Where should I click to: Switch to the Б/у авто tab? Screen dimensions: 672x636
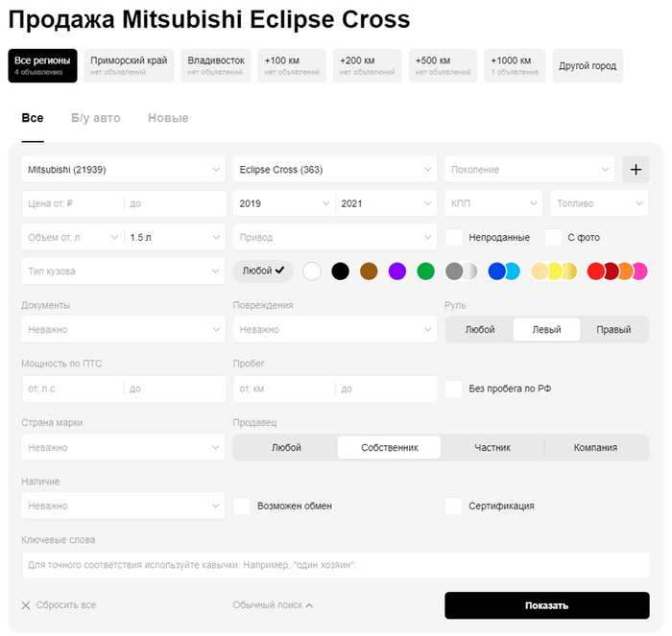pos(96,118)
